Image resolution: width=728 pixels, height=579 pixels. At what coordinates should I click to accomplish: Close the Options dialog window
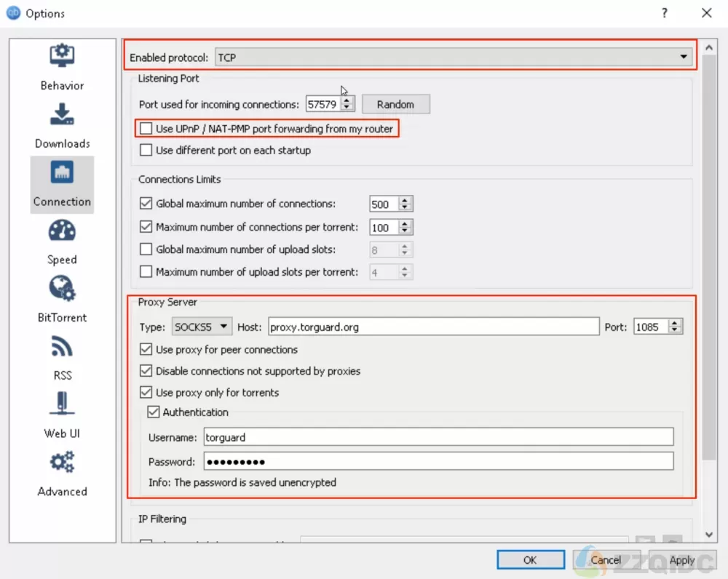[x=706, y=13]
